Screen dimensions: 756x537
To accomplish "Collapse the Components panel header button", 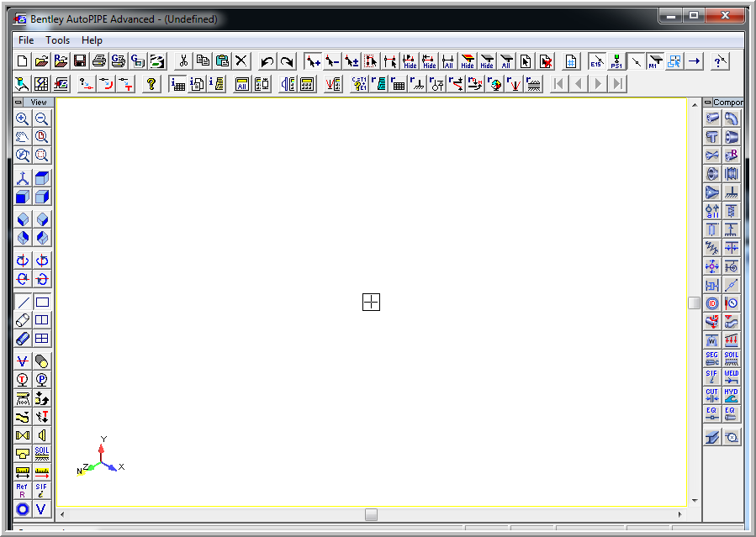I will (708, 102).
